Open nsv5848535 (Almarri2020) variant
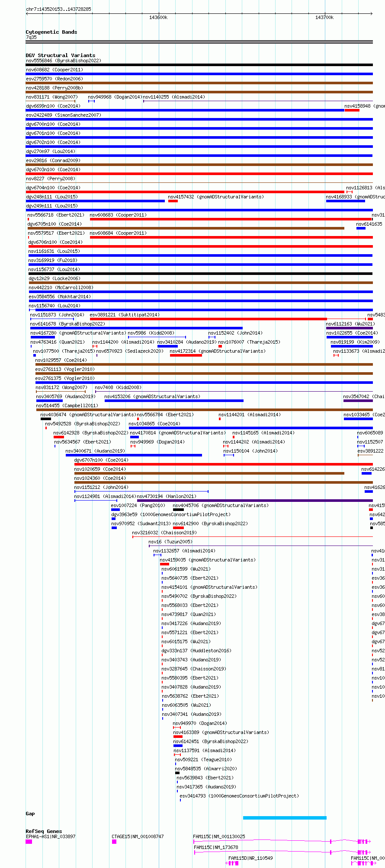Image resolution: width=385 pixels, height=868 pixels. pyautogui.click(x=177, y=773)
